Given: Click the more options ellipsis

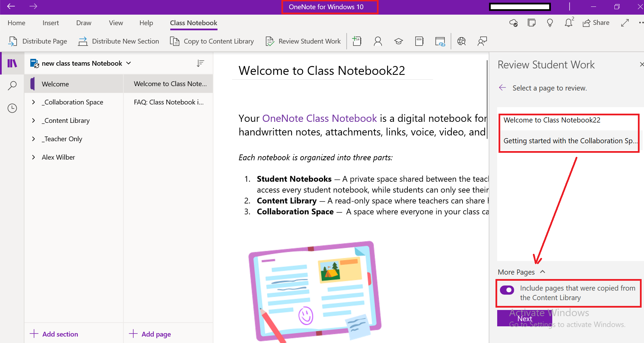Looking at the screenshot, I should 641,23.
